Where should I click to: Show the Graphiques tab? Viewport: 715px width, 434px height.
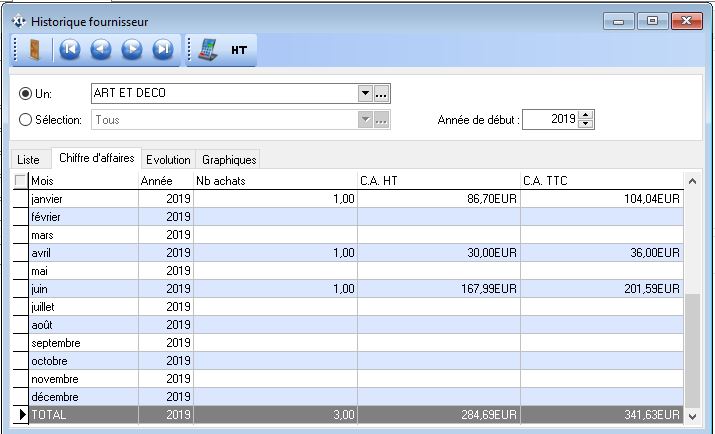pyautogui.click(x=229, y=160)
